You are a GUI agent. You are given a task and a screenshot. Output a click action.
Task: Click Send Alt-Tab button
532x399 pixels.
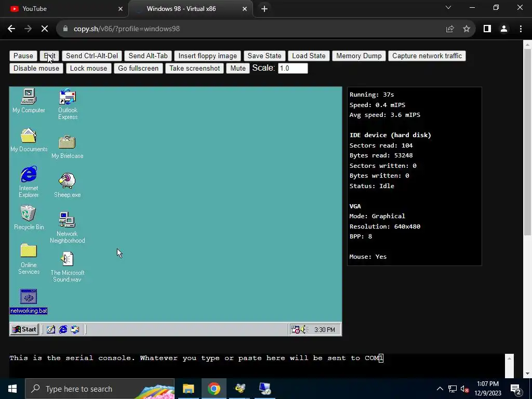coord(148,56)
